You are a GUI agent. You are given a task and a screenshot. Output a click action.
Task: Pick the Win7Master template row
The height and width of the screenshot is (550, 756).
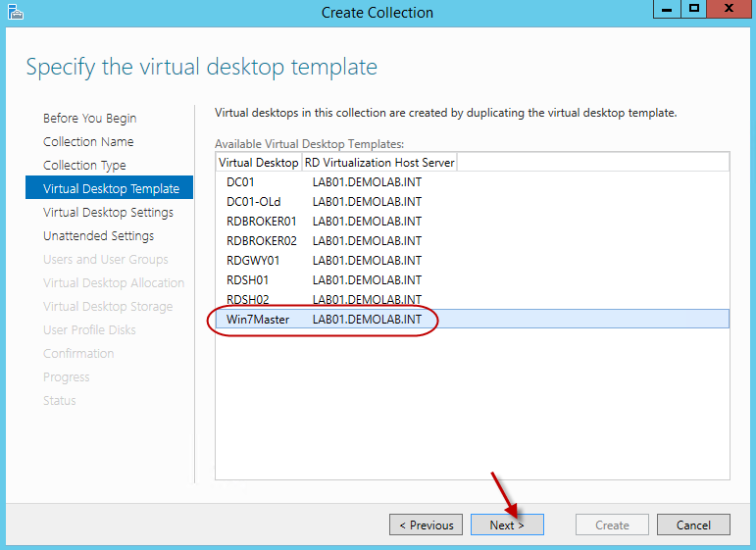click(x=258, y=320)
